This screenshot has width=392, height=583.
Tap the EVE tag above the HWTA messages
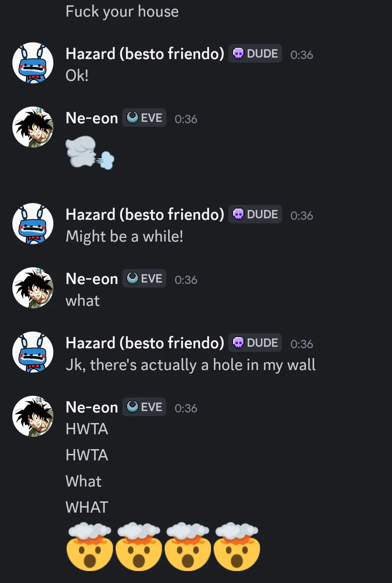144,407
